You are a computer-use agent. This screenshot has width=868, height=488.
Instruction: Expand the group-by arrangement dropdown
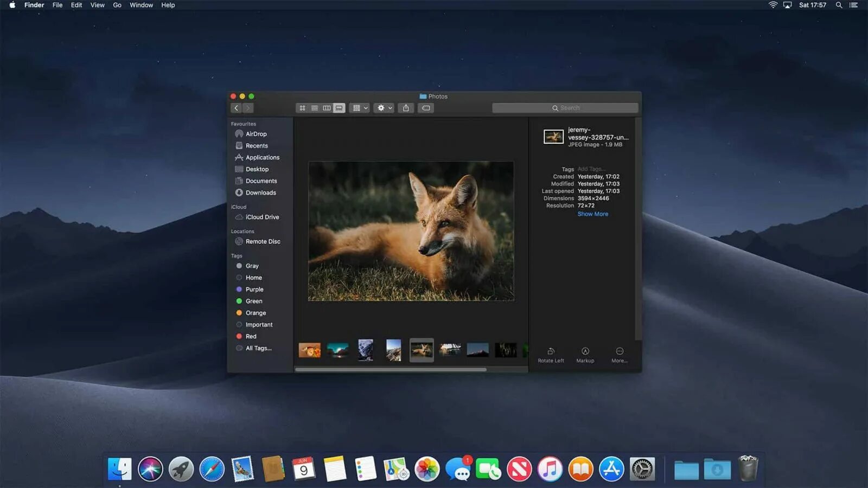(x=359, y=108)
